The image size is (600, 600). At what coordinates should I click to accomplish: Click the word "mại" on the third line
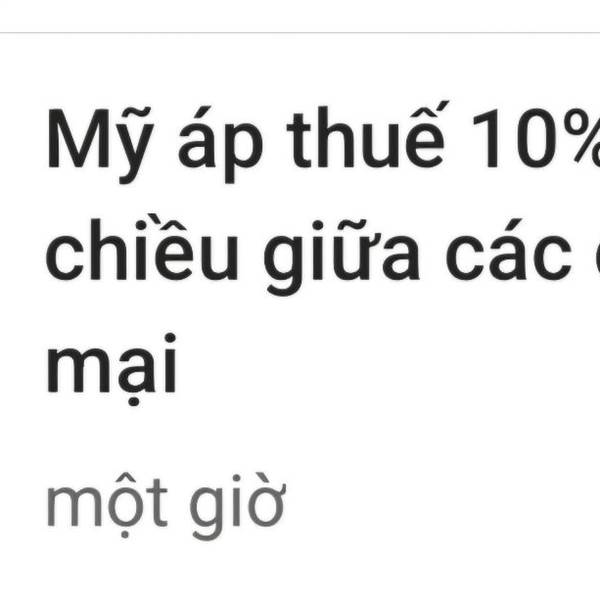click(111, 369)
